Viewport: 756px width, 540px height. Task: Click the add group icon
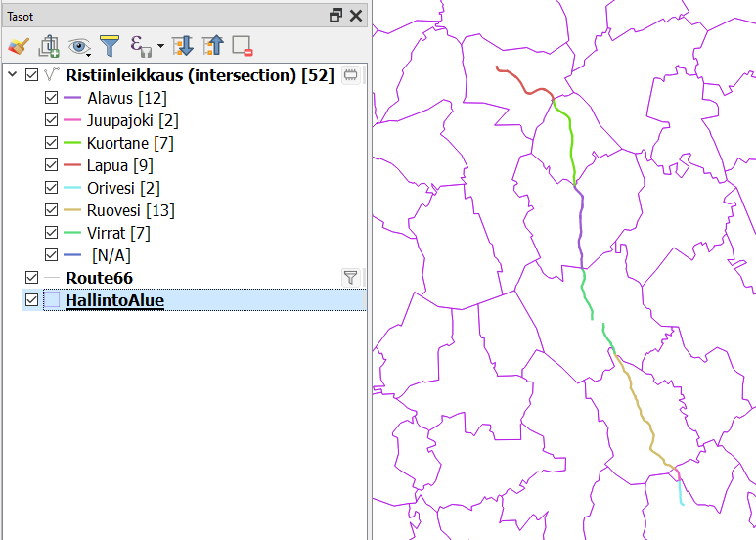coord(49,45)
